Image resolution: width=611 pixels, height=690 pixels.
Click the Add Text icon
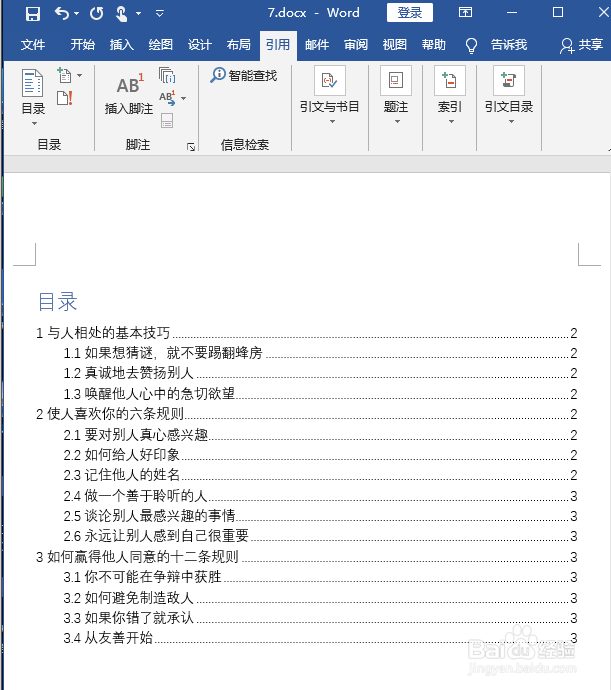tap(64, 76)
